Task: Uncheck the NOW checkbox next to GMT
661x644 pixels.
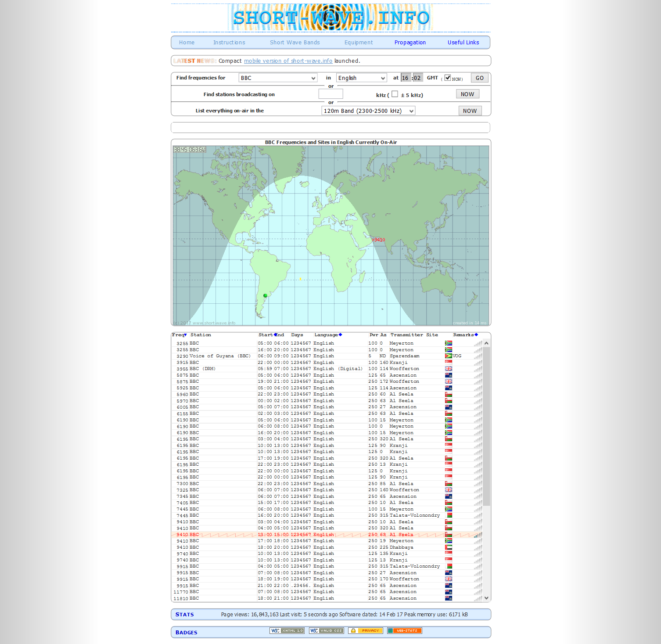Action: pyautogui.click(x=447, y=77)
